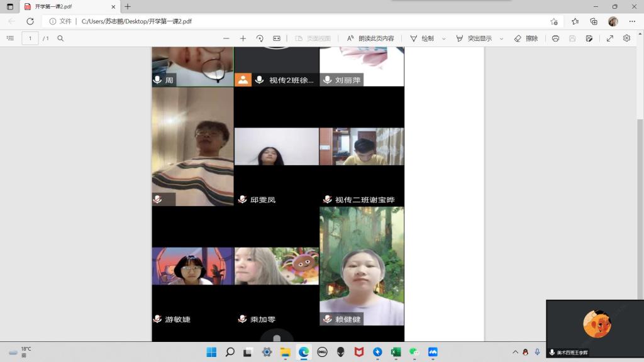Click the 邱雯凤 participant video
644x362 pixels.
(277, 146)
